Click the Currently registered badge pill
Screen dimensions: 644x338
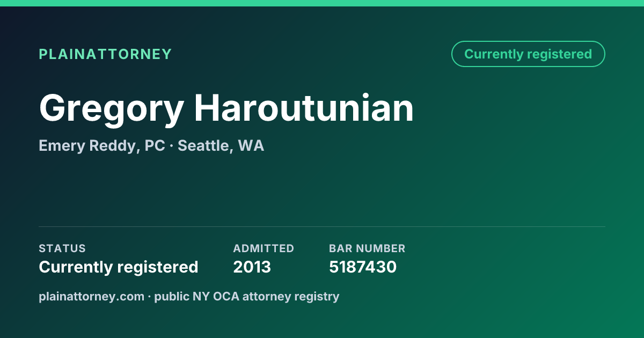[528, 54]
